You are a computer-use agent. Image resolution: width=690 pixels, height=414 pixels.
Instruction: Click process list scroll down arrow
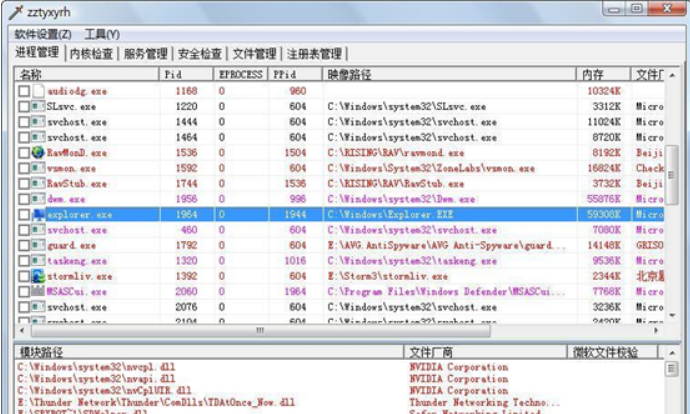tap(672, 315)
